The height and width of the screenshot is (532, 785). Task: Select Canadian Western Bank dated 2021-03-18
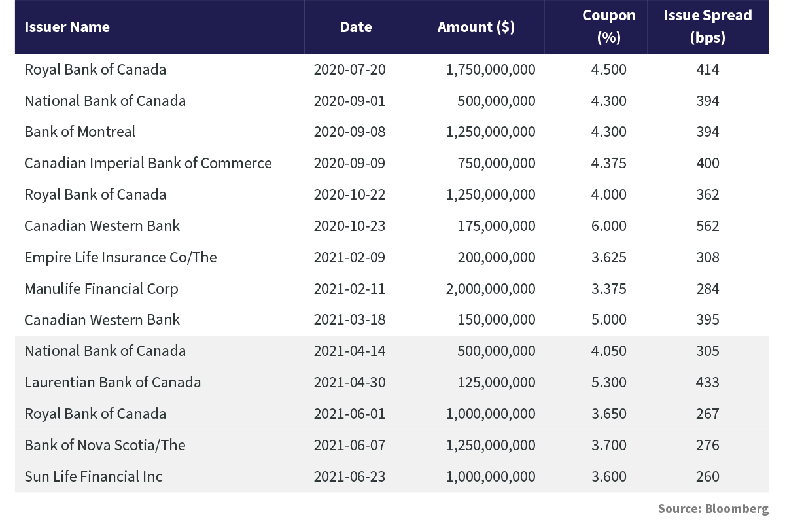coord(102,319)
